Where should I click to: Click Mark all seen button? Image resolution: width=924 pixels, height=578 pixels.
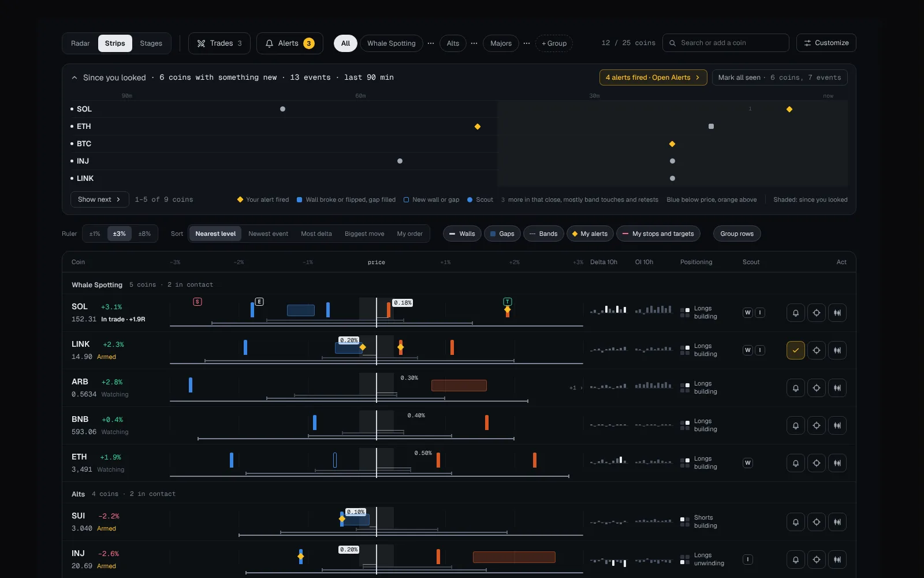(780, 77)
